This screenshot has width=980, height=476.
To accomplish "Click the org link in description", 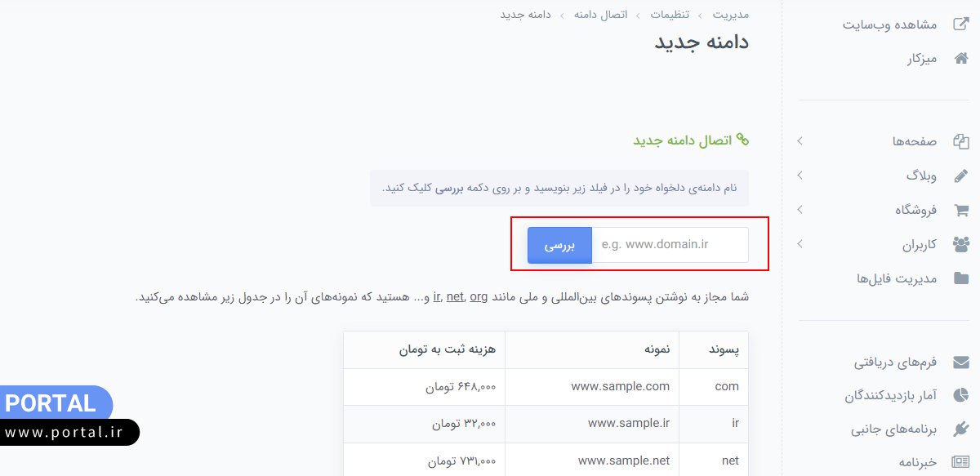I will (x=479, y=296).
